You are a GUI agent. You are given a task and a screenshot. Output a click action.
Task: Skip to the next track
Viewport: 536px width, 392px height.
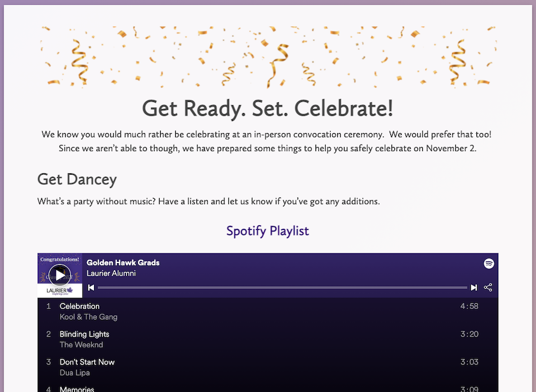474,288
